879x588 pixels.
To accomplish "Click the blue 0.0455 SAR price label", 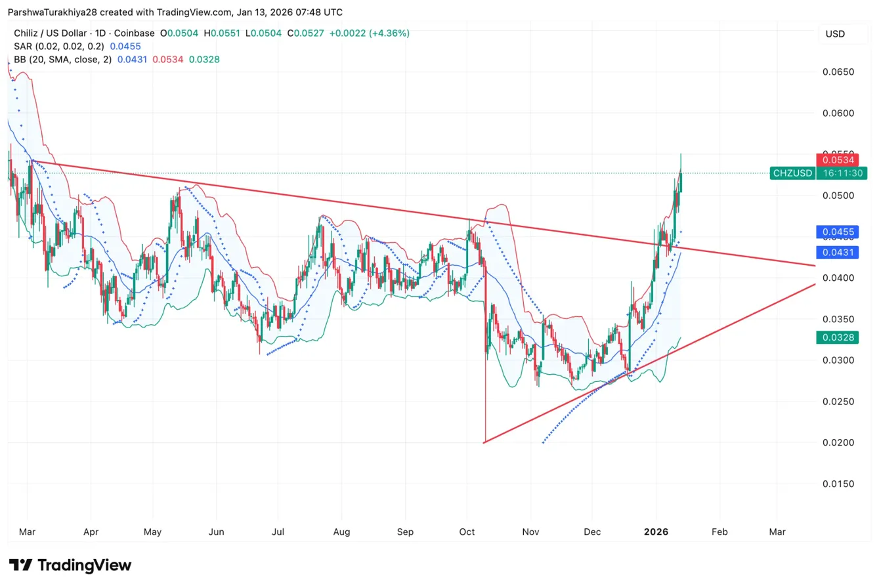I will [x=838, y=232].
